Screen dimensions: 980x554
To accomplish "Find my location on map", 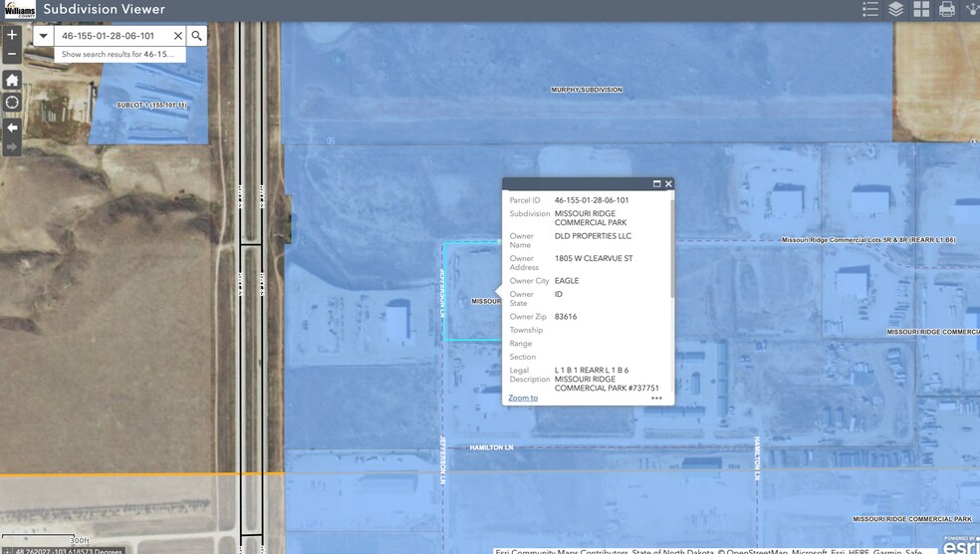I will (x=12, y=103).
